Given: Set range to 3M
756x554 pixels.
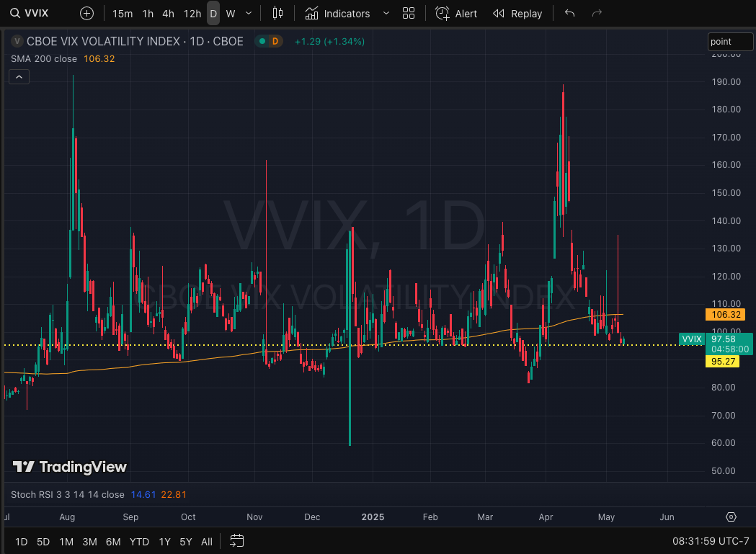Looking at the screenshot, I should pyautogui.click(x=89, y=542).
